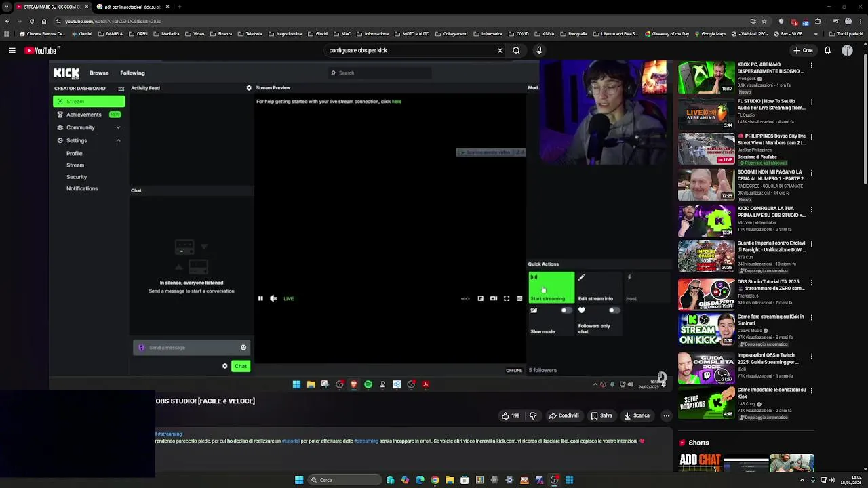Open the Stream on Kick video thumbnail
The width and height of the screenshot is (868, 488).
[706, 329]
